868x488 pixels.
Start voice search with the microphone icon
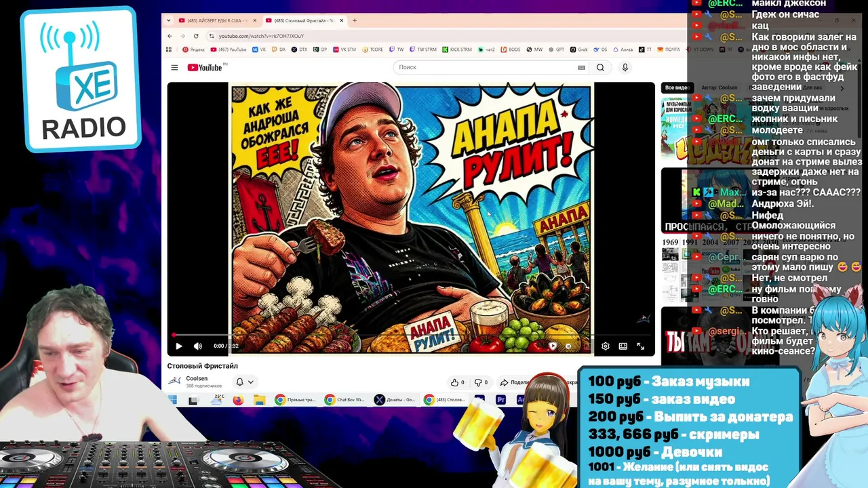(x=625, y=67)
